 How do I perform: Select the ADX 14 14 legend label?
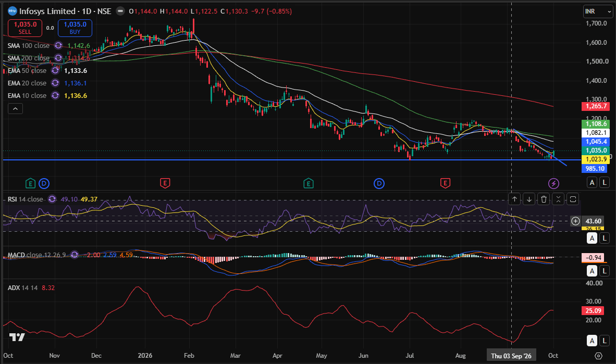(x=23, y=288)
